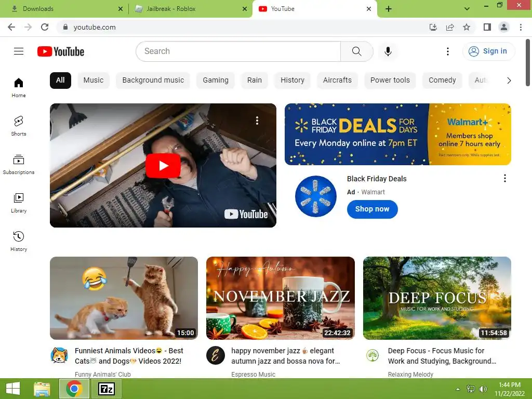Image resolution: width=532 pixels, height=399 pixels.
Task: Select the Comedy filter chip
Action: (x=442, y=81)
